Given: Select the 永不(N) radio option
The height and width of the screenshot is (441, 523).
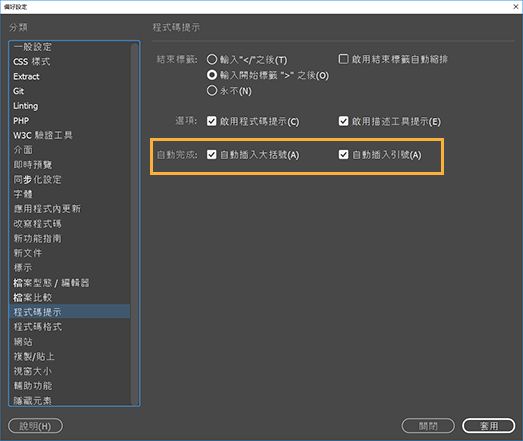Looking at the screenshot, I should pos(212,90).
